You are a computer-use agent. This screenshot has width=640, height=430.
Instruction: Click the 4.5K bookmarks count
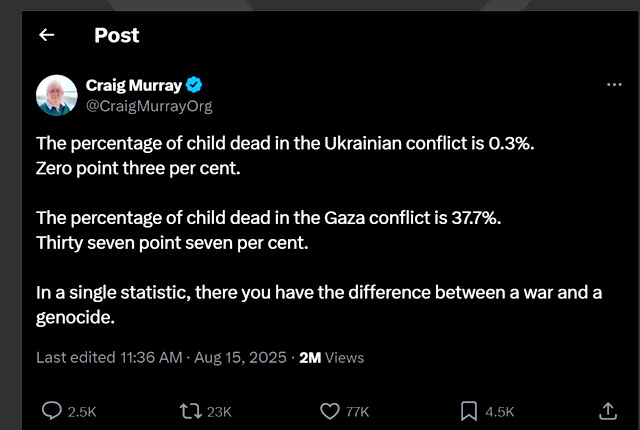pos(499,411)
